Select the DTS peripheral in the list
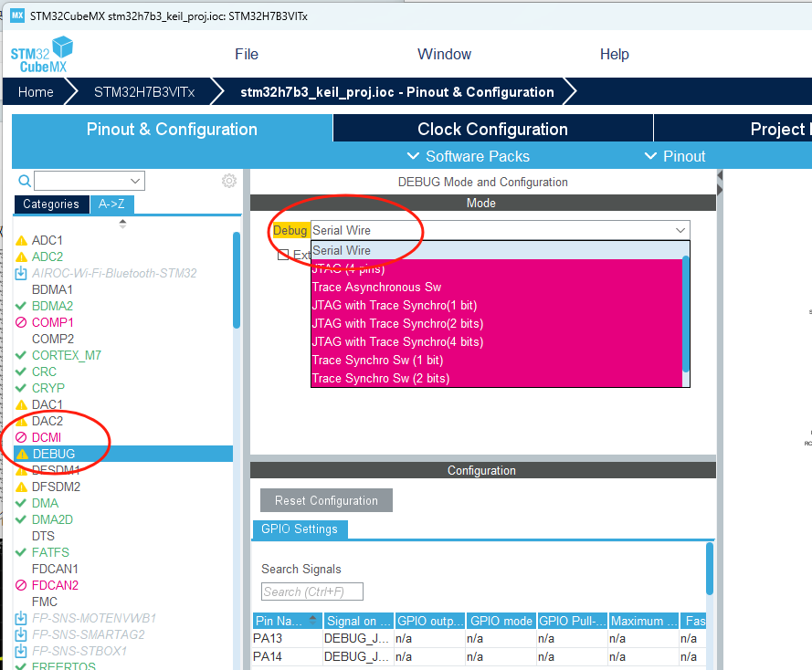This screenshot has height=670, width=812. [x=43, y=536]
